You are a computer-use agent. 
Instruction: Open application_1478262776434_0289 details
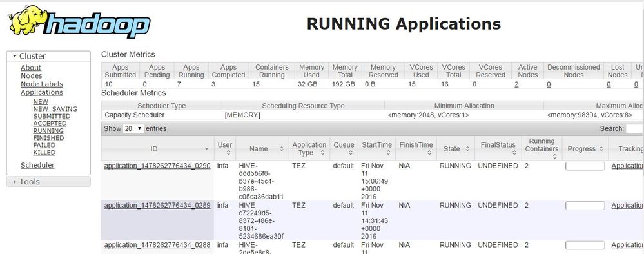(157, 206)
